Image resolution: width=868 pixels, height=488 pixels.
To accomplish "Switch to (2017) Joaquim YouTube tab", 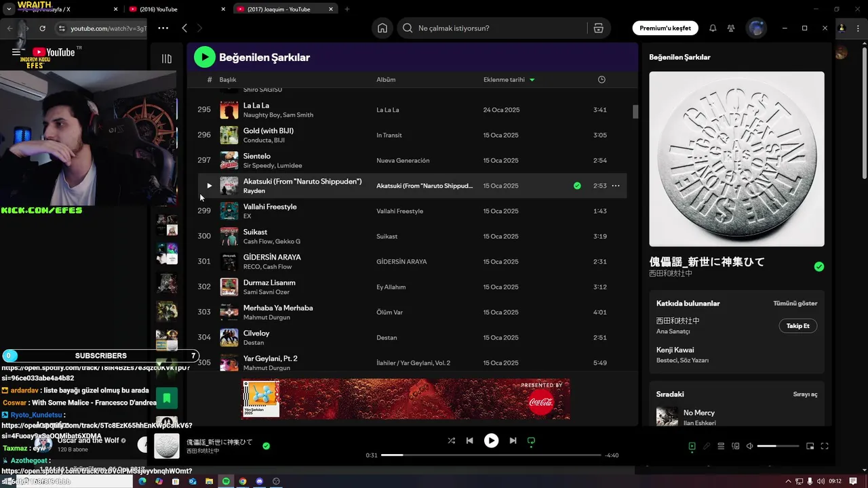I will coord(285,9).
